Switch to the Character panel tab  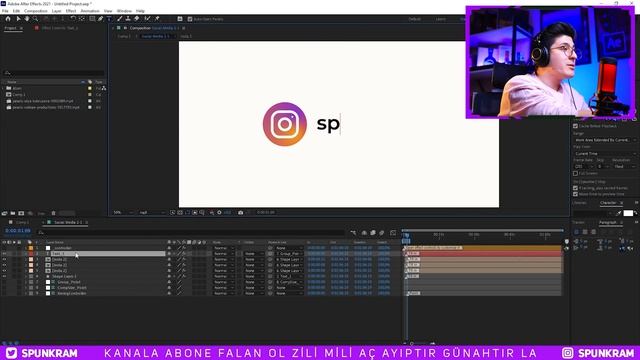[608, 203]
